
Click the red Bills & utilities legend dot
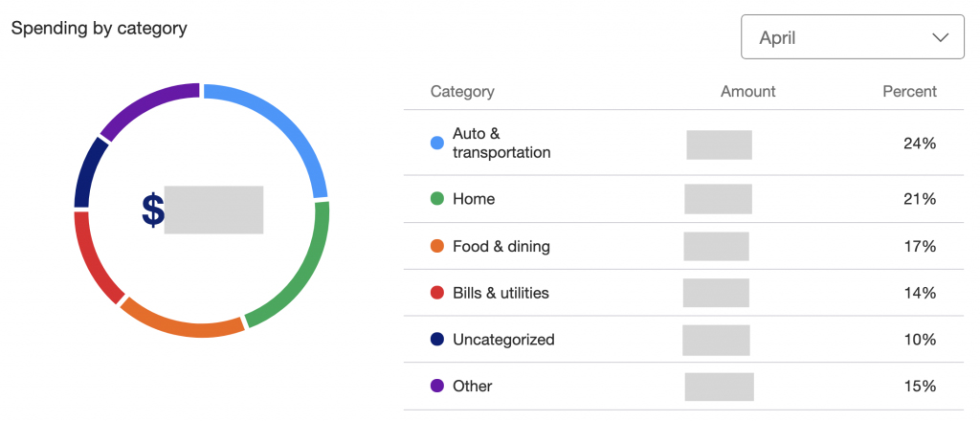(x=437, y=293)
